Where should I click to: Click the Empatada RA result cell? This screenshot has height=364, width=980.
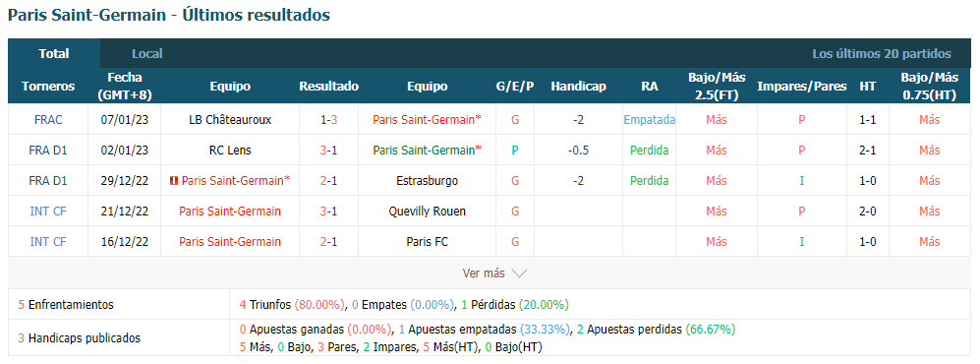650,119
